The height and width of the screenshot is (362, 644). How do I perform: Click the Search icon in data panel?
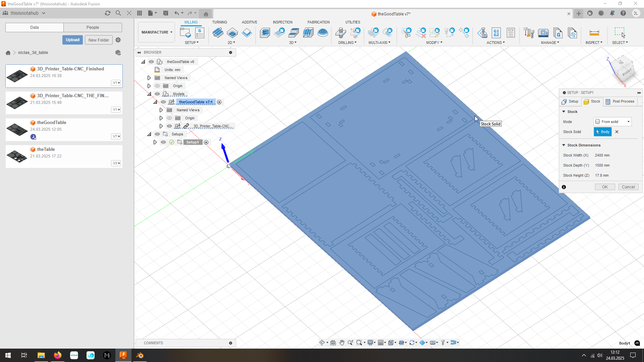pyautogui.click(x=118, y=13)
